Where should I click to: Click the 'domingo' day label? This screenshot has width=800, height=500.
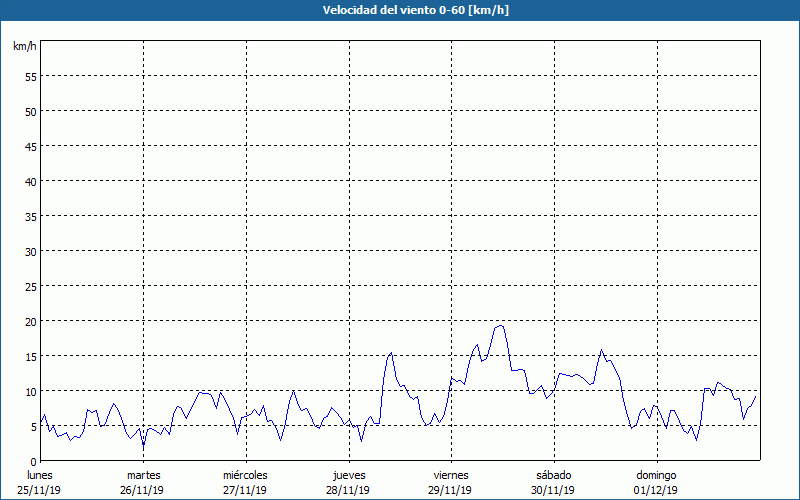[656, 475]
